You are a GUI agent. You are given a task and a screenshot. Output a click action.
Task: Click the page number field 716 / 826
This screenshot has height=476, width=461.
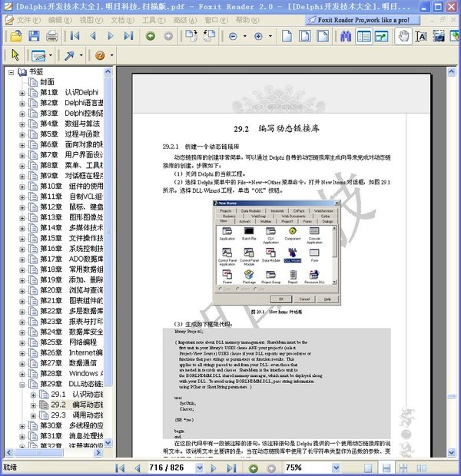tap(170, 468)
